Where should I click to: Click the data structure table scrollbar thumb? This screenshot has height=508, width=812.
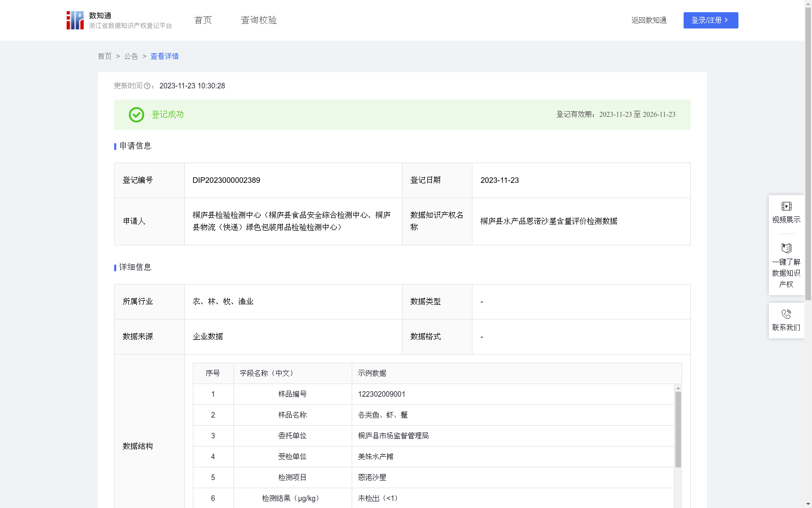[x=678, y=429]
